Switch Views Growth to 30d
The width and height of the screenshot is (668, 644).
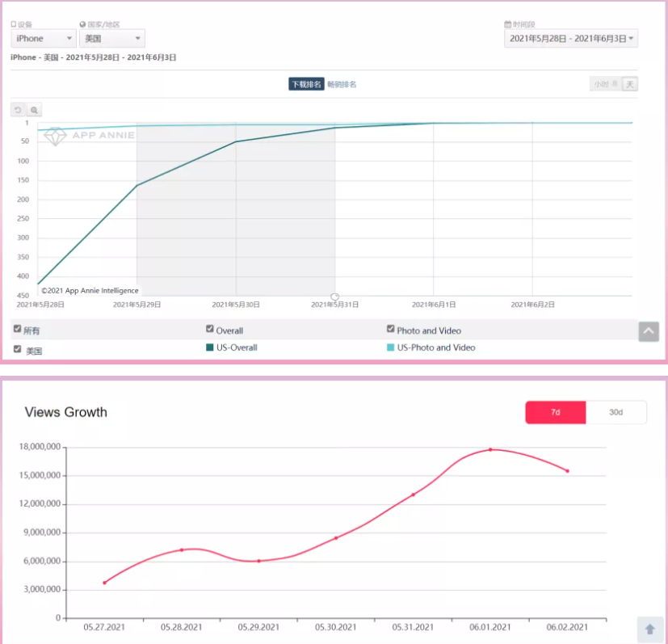(x=615, y=412)
